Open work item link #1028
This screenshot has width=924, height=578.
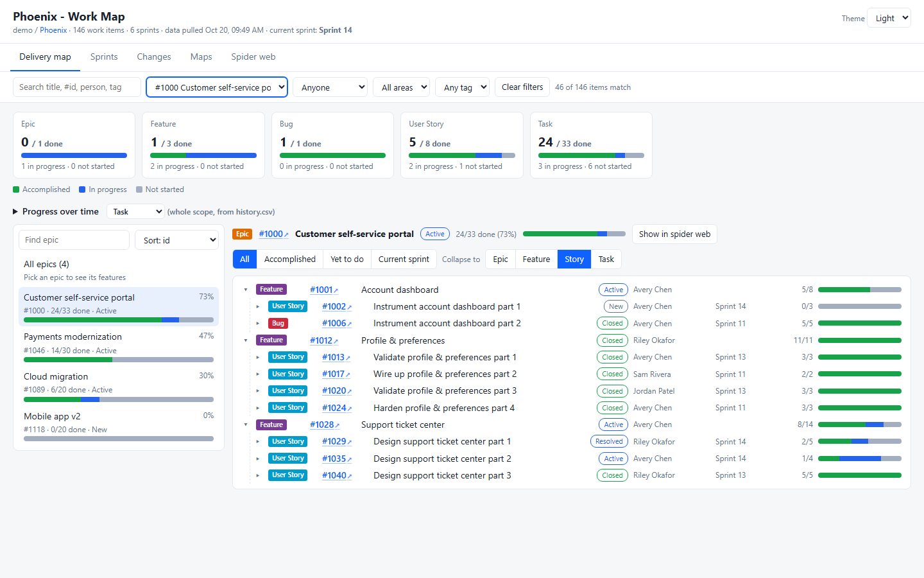(x=325, y=425)
